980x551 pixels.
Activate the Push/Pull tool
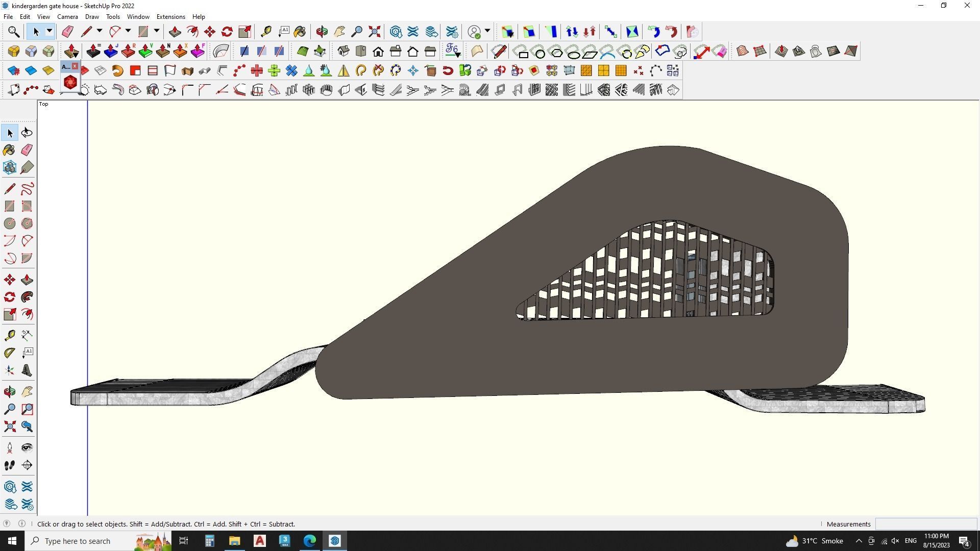click(x=175, y=32)
